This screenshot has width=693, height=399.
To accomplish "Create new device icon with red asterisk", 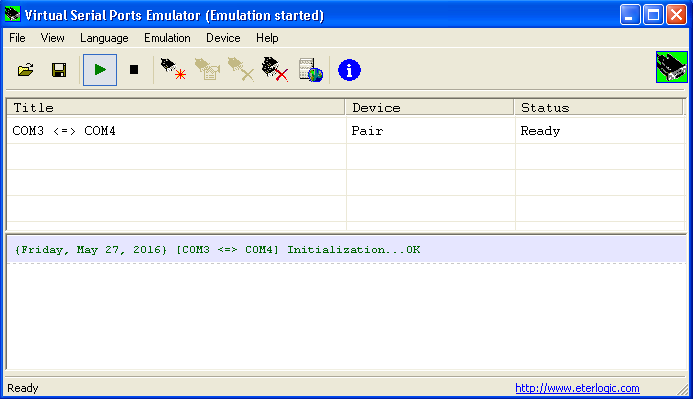I will point(173,70).
